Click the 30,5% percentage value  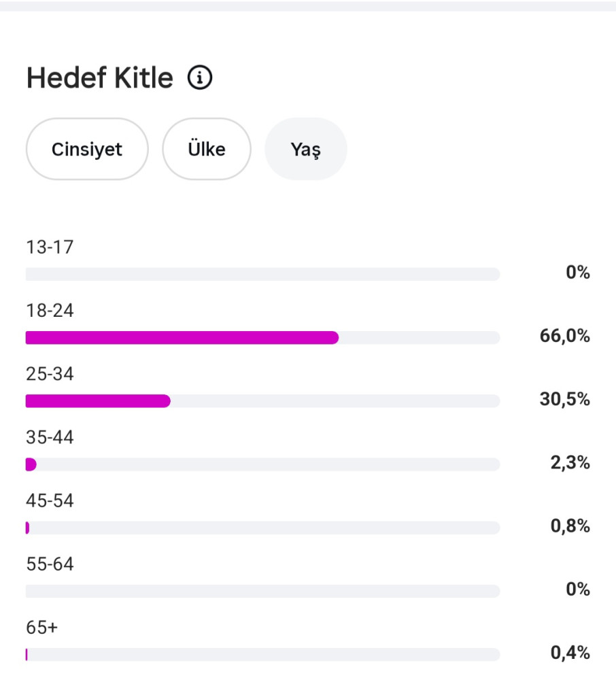(x=564, y=399)
